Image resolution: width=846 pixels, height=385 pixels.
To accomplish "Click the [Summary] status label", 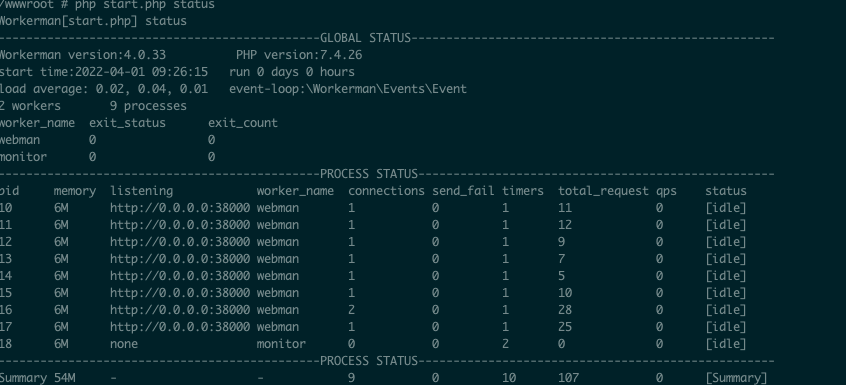I will (736, 377).
